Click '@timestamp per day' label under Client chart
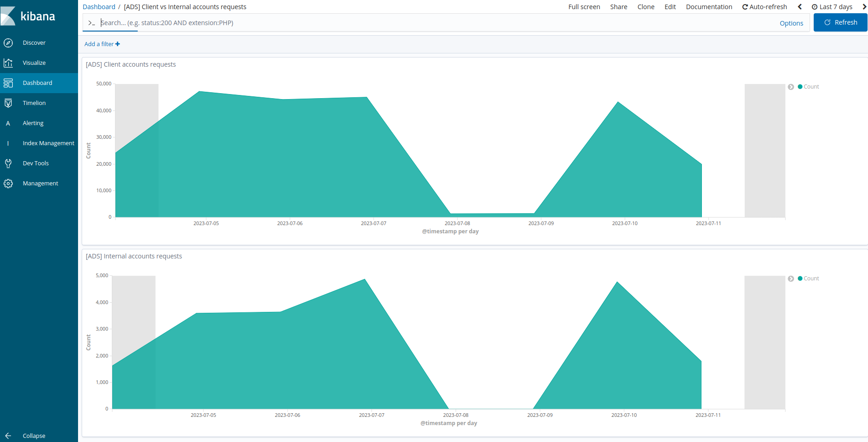Viewport: 868px width, 442px height. coord(450,232)
